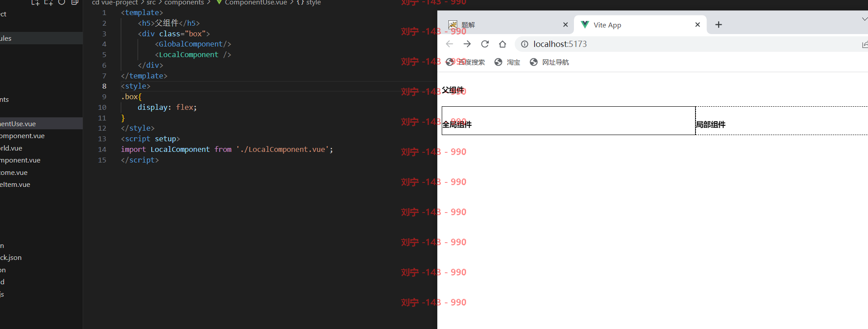This screenshot has width=868, height=329.
Task: Open the 百度搜索 bookmark
Action: [x=465, y=62]
